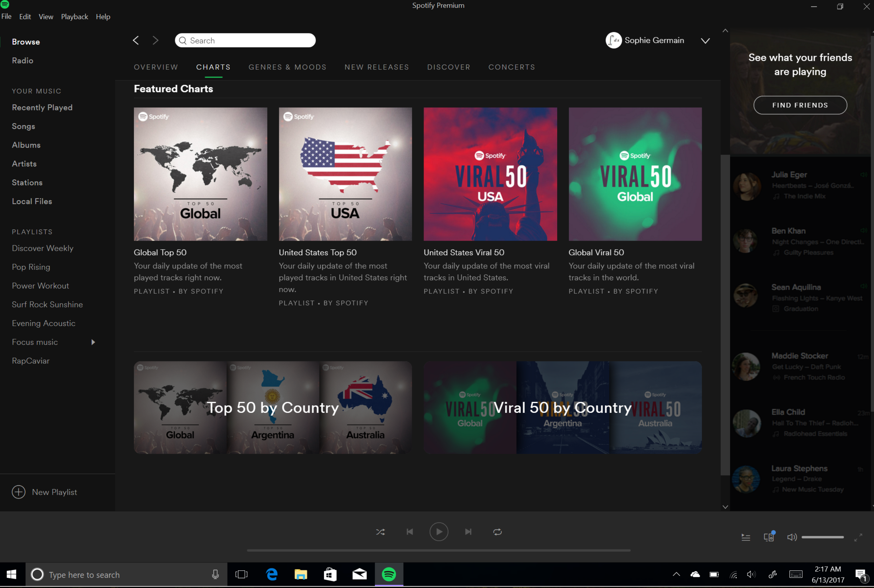Screen dimensions: 874x588
Task: Open the play queue
Action: point(746,537)
